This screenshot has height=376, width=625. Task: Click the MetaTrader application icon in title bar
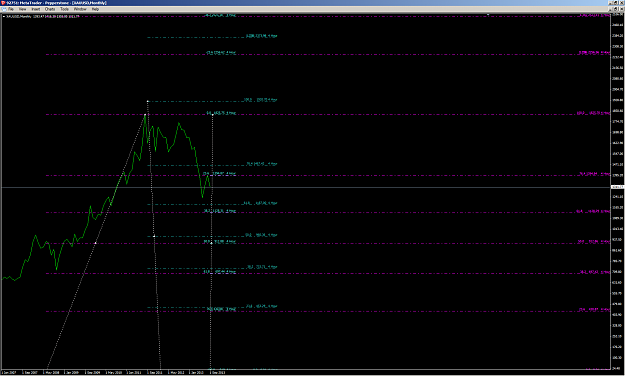click(x=3, y=2)
